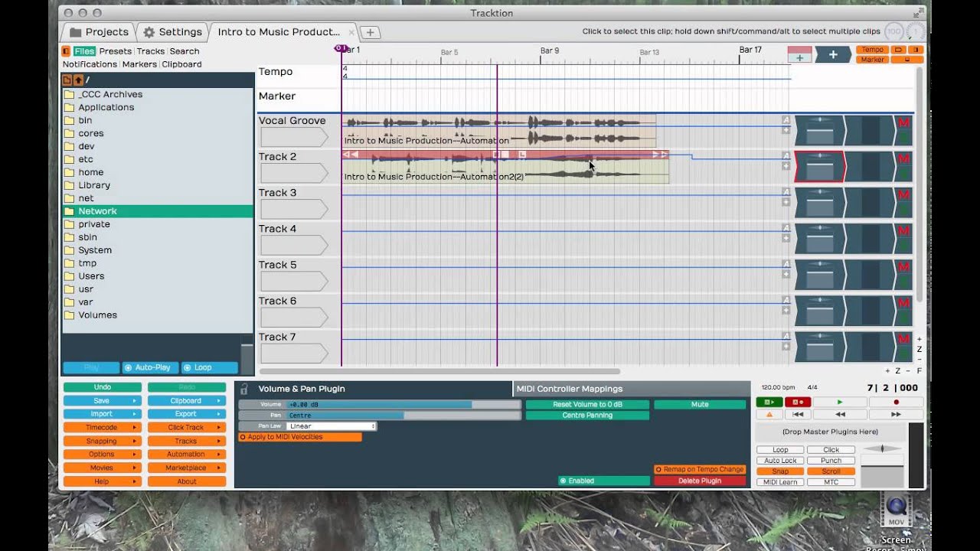Expand the Snapping menu button

[103, 441]
